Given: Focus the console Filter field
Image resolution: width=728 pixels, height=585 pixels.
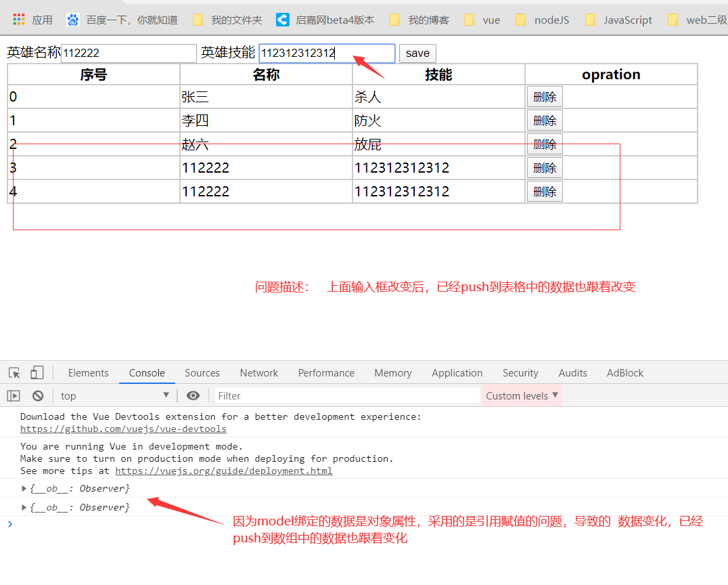Looking at the screenshot, I should [347, 396].
